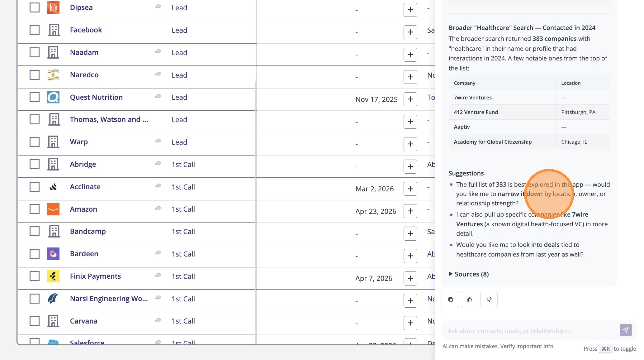This screenshot has width=644, height=360.
Task: Tick the Carvana row checkbox
Action: coord(35,321)
